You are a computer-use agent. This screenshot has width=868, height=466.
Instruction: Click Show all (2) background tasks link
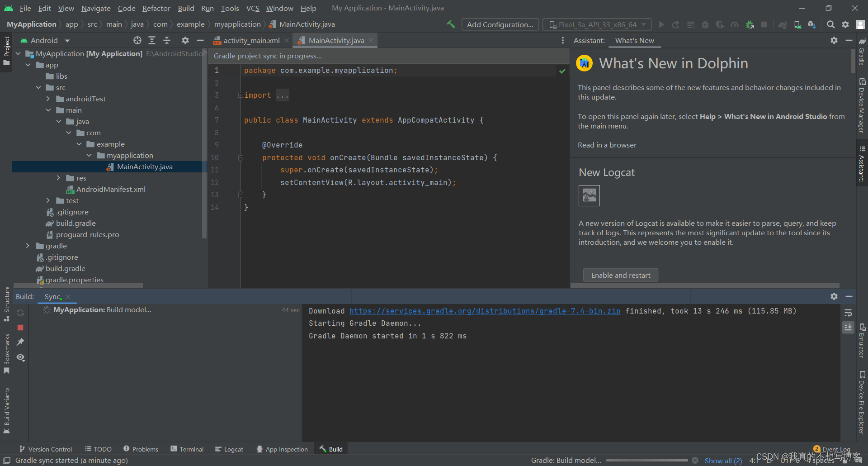click(723, 461)
